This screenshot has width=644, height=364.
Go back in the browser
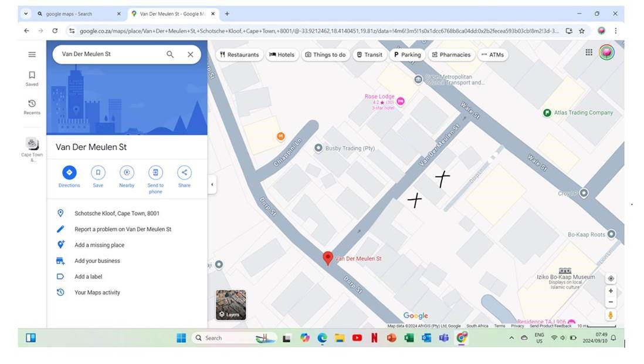[27, 31]
